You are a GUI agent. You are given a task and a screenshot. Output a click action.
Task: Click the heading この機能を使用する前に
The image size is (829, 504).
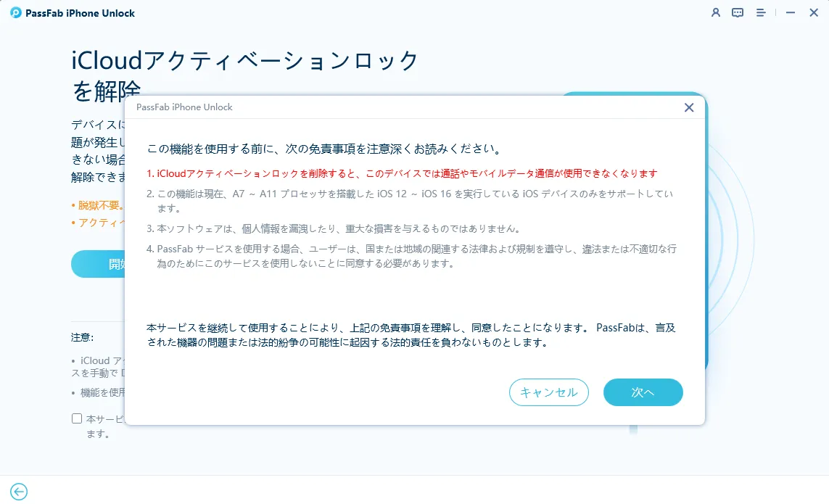click(x=324, y=149)
